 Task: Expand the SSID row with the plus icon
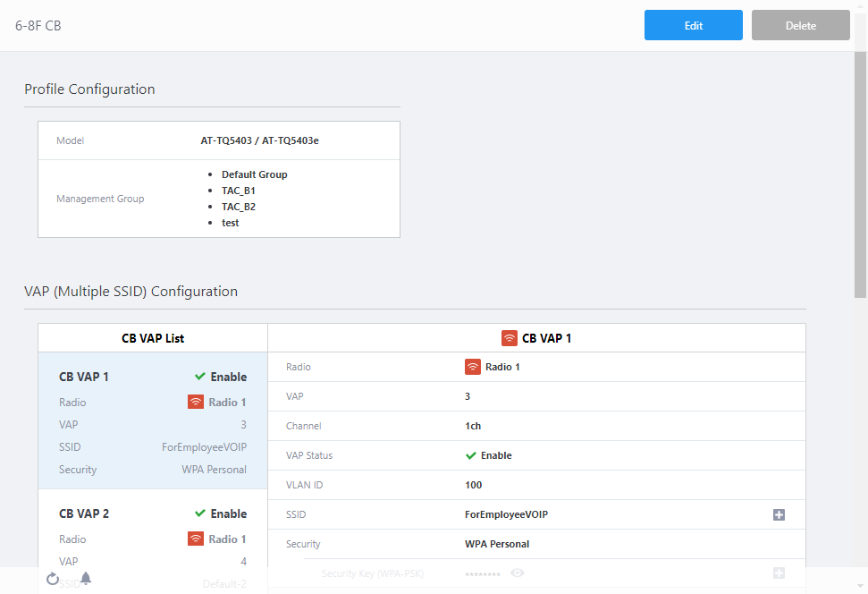[x=779, y=514]
